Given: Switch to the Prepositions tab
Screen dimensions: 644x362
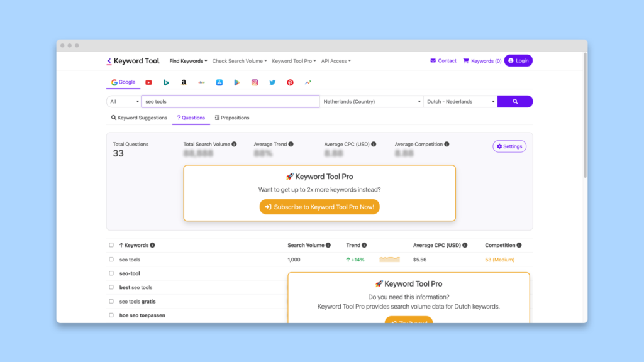Looking at the screenshot, I should click(232, 118).
